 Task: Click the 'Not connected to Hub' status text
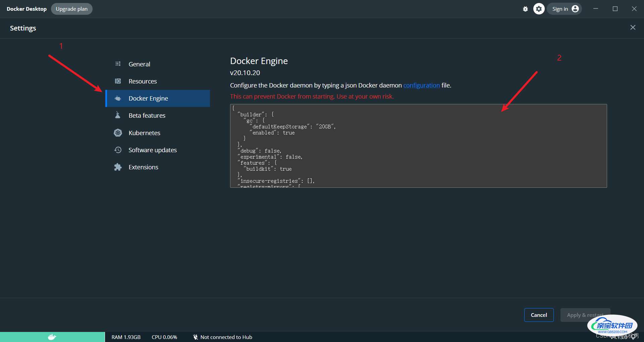226,337
